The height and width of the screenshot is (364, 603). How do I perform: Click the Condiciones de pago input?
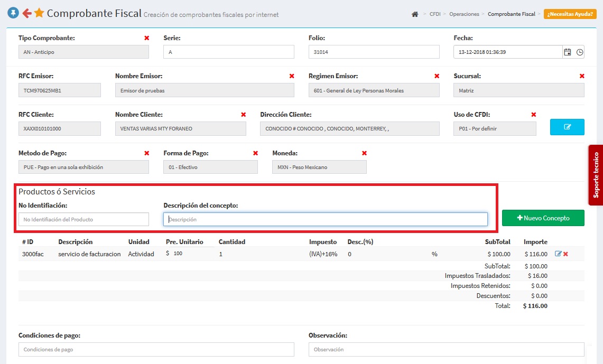coord(156,349)
